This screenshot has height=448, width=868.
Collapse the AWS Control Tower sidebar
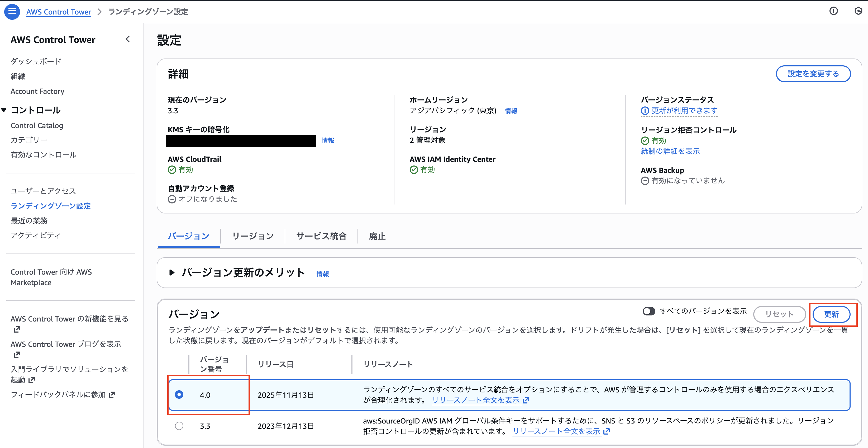pos(128,39)
